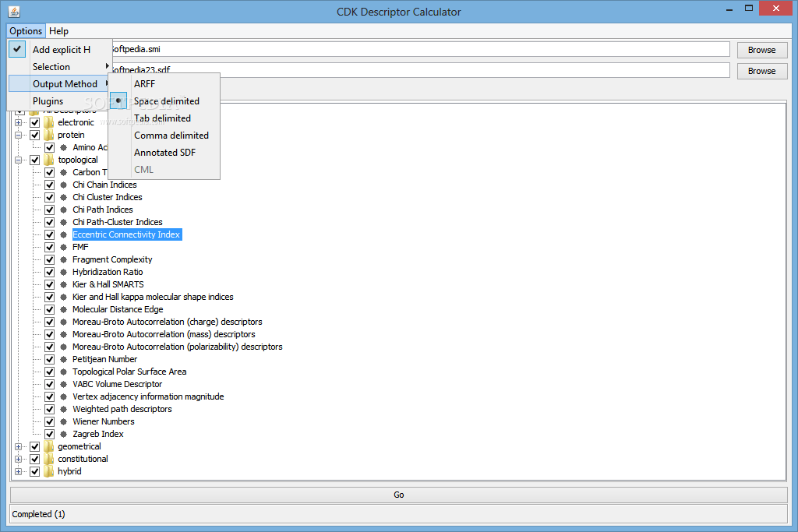
Task: Click the bullet icon beside Hybridization Ratio
Action: [x=64, y=272]
